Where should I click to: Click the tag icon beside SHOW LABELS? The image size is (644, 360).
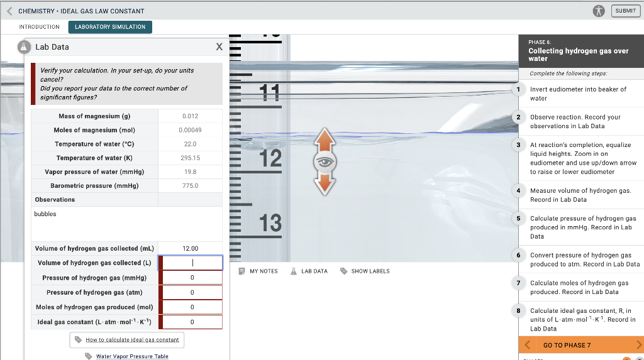pyautogui.click(x=344, y=271)
